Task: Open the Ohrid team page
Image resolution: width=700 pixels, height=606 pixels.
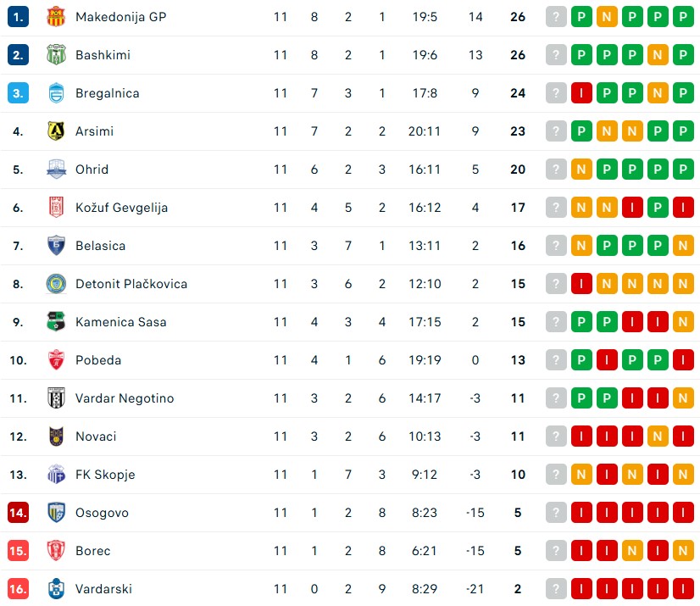Action: [x=92, y=170]
